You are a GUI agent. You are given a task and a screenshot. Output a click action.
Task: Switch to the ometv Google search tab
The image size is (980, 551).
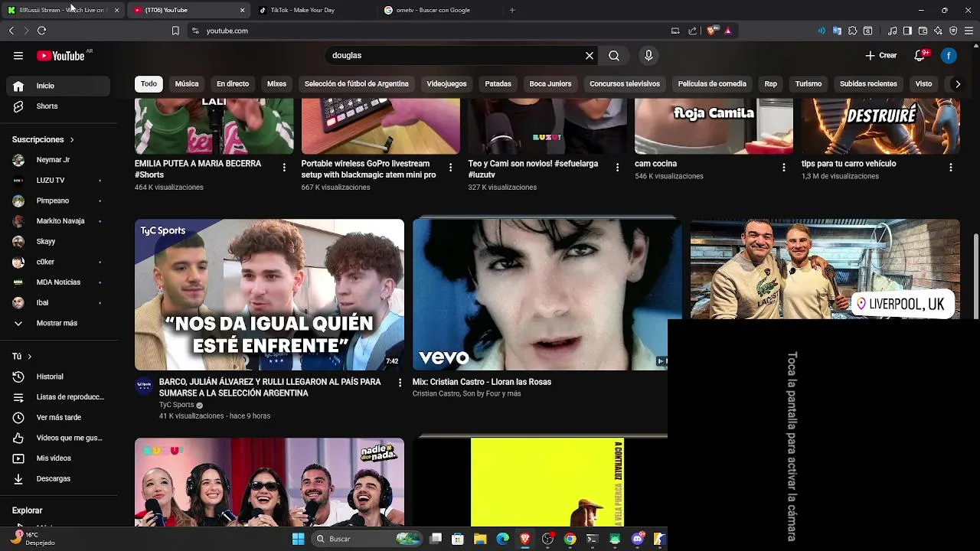pos(438,10)
